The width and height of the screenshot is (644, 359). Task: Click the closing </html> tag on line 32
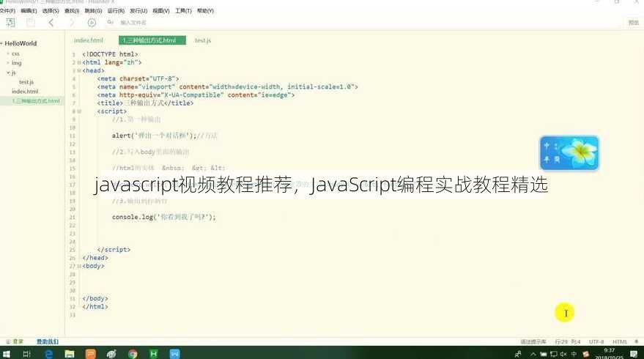coord(95,306)
